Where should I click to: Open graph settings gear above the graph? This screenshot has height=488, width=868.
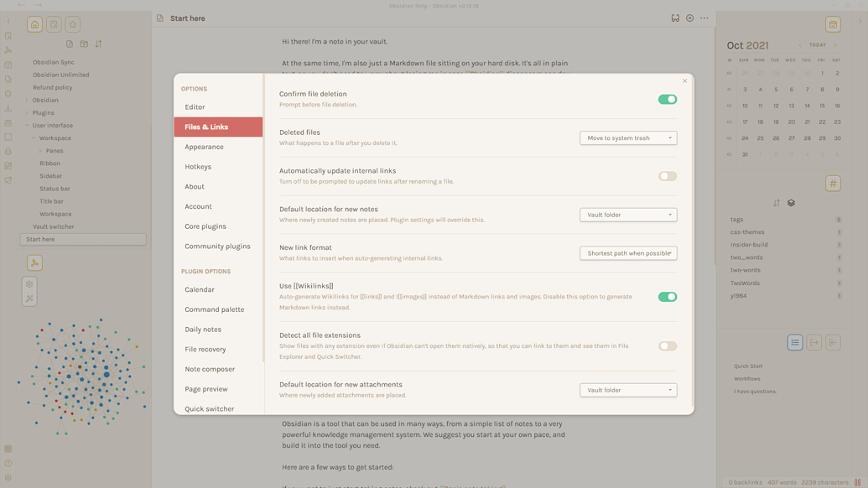29,284
